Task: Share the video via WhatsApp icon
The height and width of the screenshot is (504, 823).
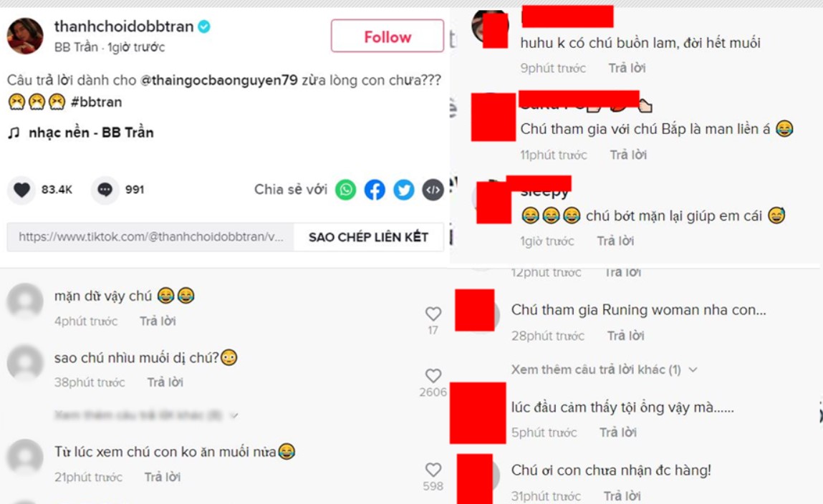Action: (345, 190)
